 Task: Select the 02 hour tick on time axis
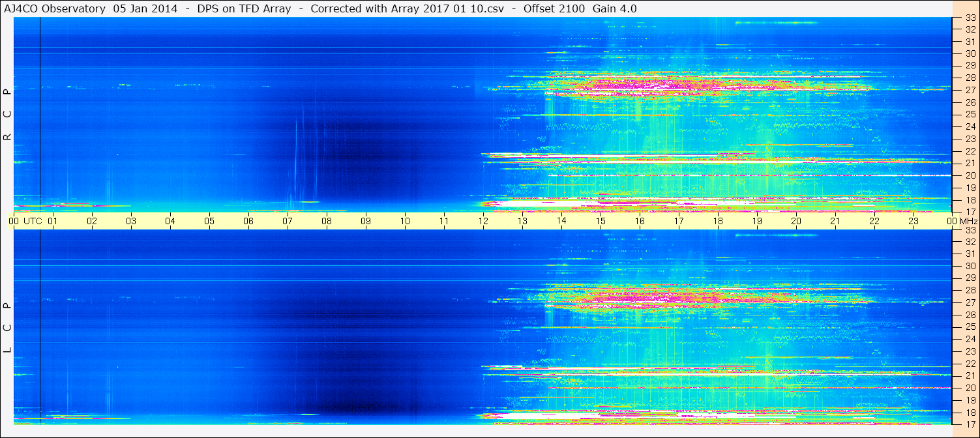(x=92, y=221)
